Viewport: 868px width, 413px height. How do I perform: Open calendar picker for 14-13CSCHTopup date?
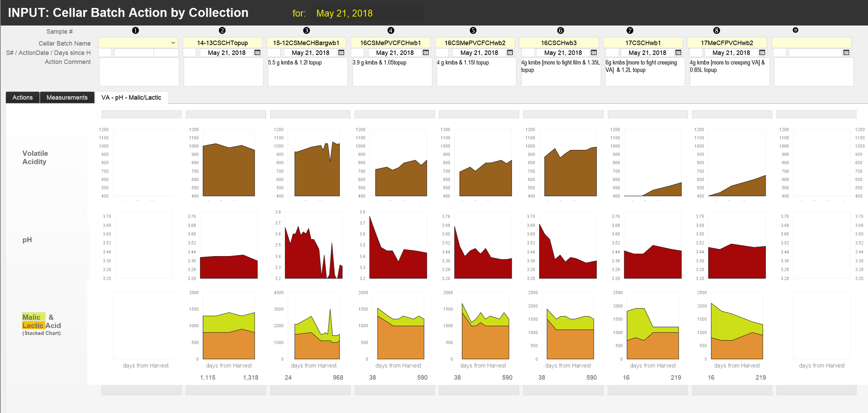[257, 52]
